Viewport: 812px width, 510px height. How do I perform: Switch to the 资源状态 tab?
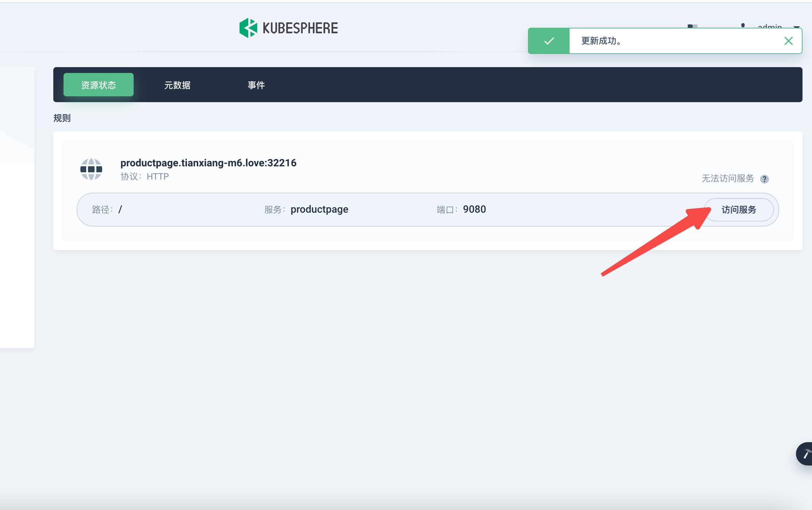point(99,85)
